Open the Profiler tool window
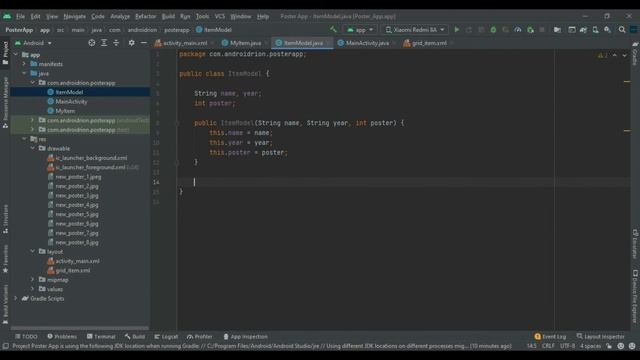This screenshot has width=640, height=360. coord(200,337)
